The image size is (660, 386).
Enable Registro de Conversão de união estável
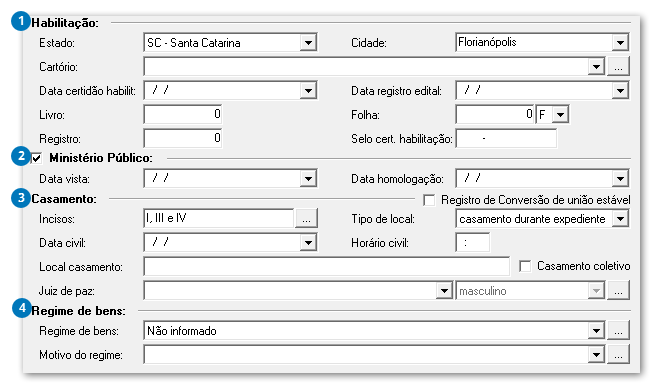(429, 200)
